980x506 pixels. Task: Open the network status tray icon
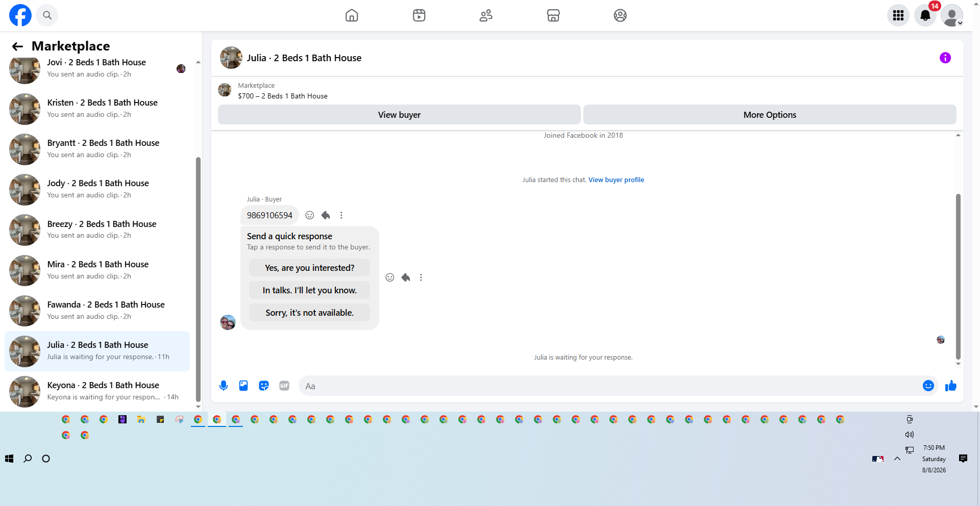pyautogui.click(x=910, y=450)
